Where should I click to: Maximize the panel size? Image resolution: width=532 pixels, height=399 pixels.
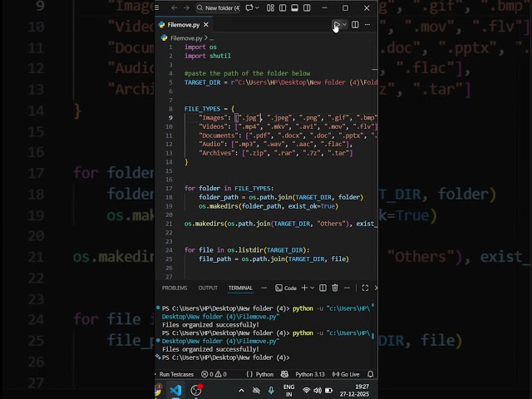tap(365, 288)
